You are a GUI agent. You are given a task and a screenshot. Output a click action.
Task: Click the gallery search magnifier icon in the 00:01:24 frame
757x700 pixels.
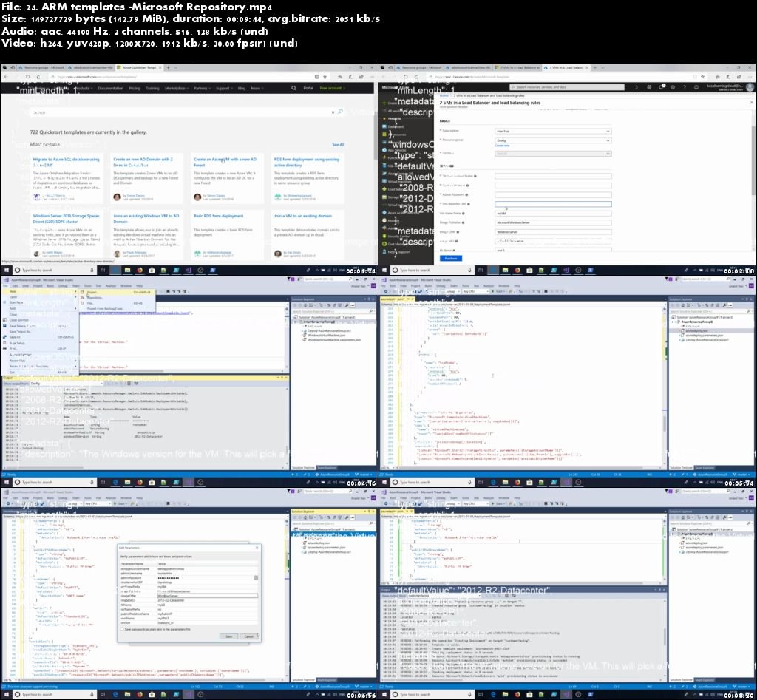(x=340, y=112)
